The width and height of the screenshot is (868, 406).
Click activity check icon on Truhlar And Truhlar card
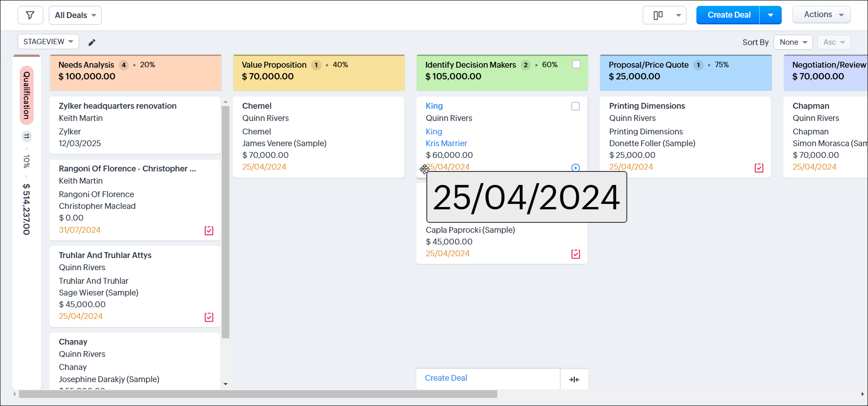tap(209, 317)
